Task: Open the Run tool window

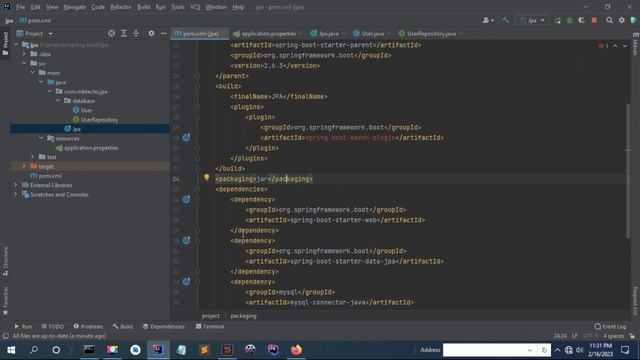Action: click(23, 326)
